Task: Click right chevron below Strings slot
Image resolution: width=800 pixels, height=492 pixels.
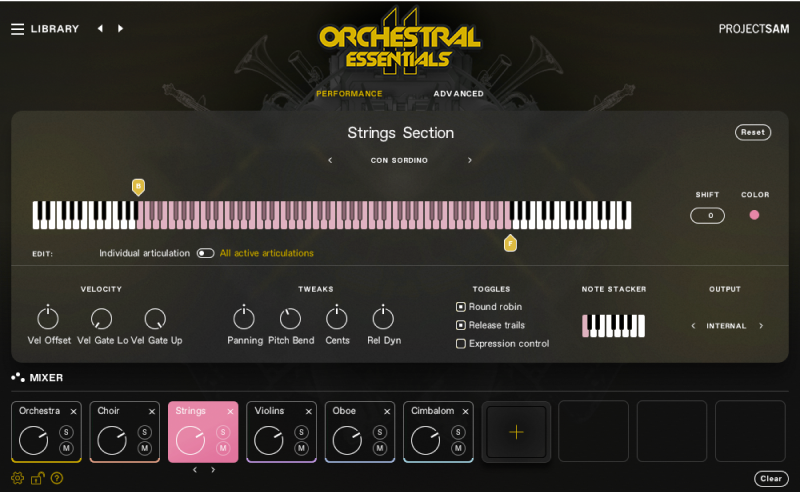Action: (x=213, y=470)
